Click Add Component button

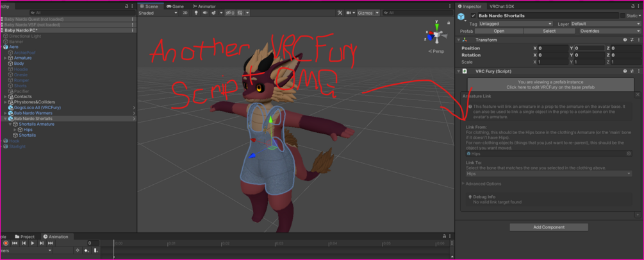pyautogui.click(x=549, y=227)
